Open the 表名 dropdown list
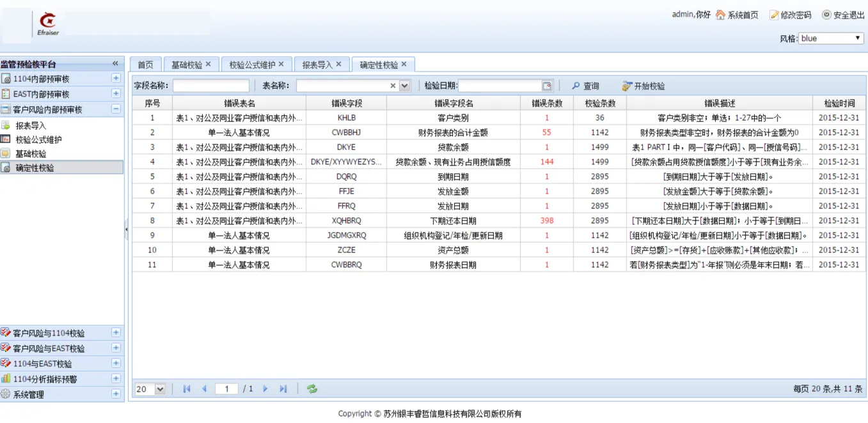Viewport: 868px width, 423px height. (404, 86)
